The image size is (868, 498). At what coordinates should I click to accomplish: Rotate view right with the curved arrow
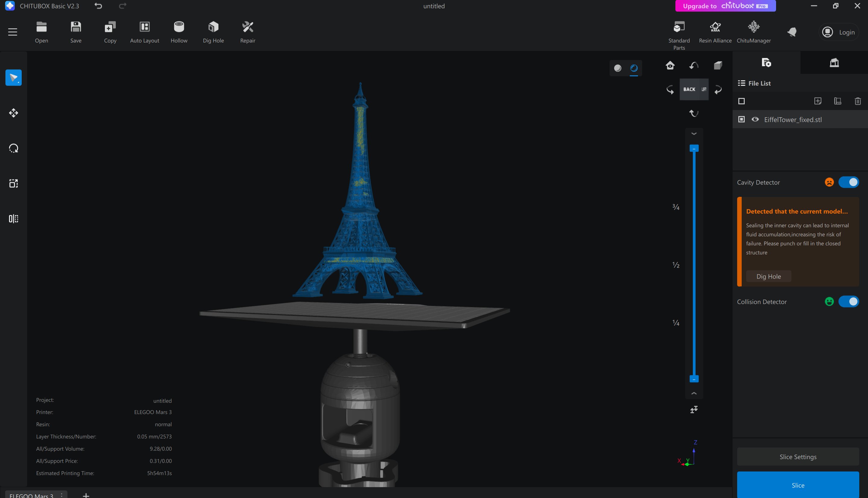click(718, 90)
